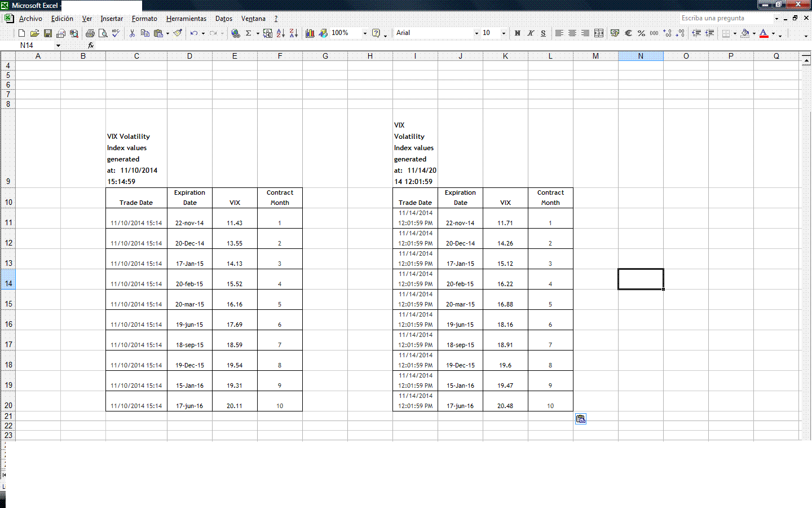
Task: Expand the Paste options arrow
Action: (167, 33)
